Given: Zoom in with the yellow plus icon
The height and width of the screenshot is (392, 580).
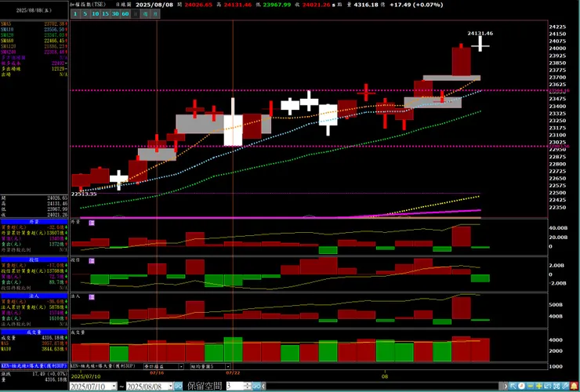Looking at the screenshot, I should [539, 387].
